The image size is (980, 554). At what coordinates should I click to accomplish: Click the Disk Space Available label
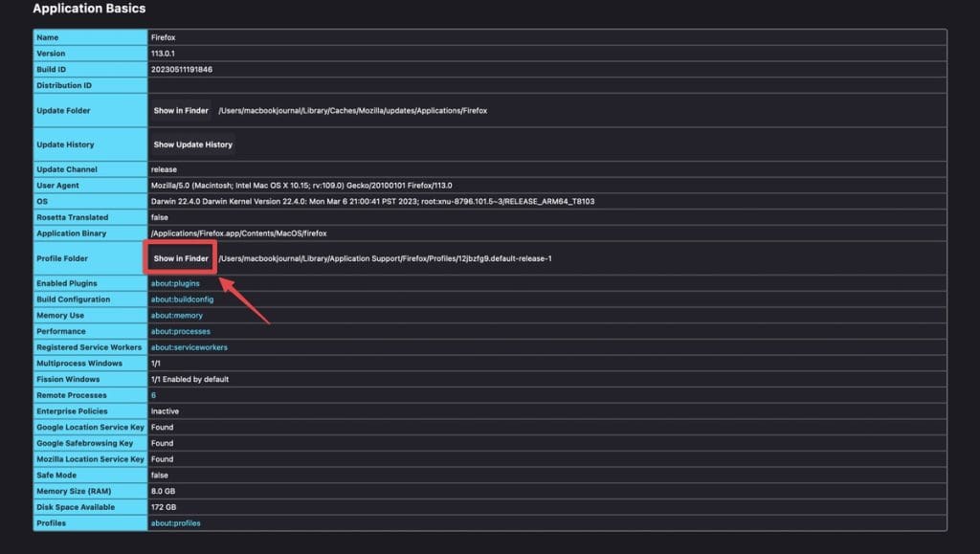coord(76,507)
